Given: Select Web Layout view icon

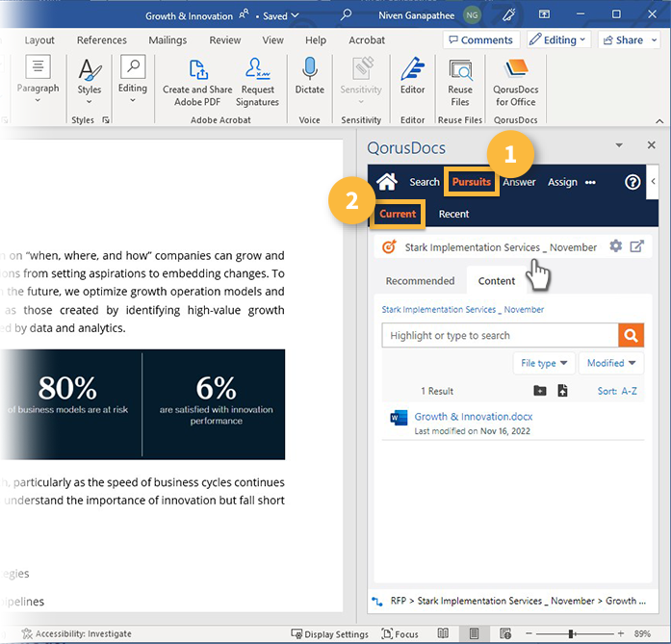Looking at the screenshot, I should point(505,633).
